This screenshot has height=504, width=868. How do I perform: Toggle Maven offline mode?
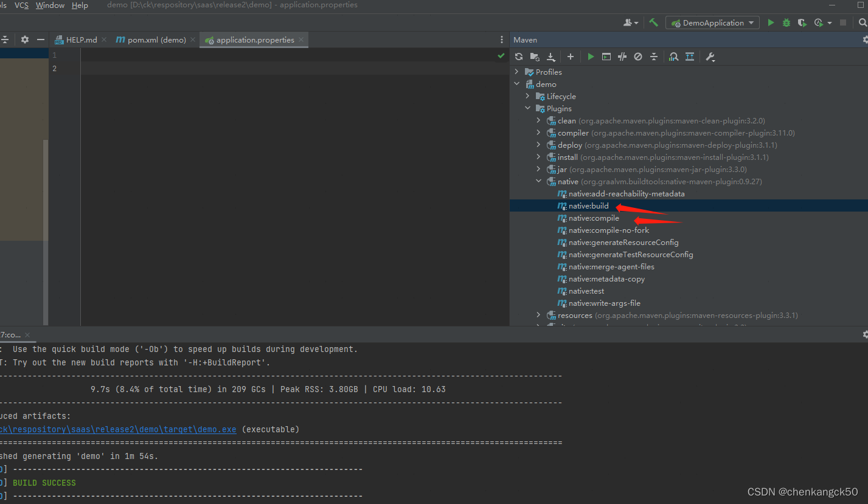622,57
